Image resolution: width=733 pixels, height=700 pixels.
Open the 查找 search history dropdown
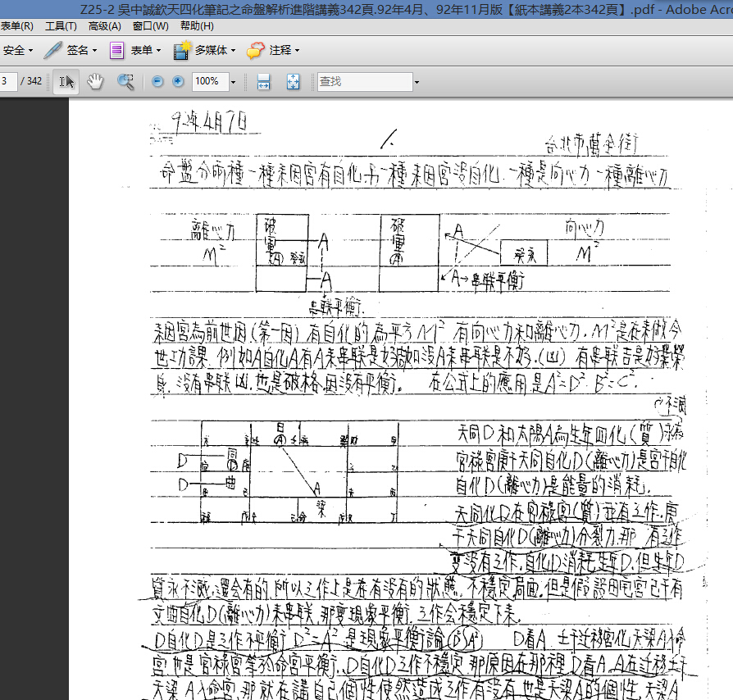(416, 81)
